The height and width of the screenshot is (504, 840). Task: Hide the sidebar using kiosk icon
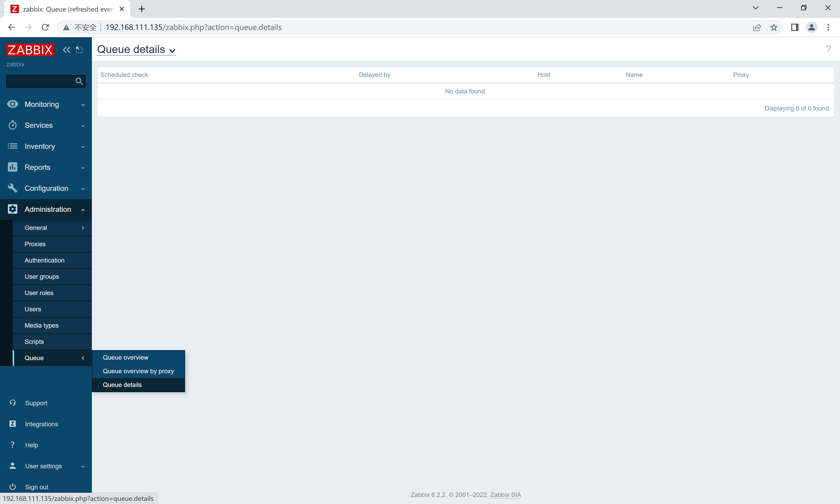tap(79, 50)
